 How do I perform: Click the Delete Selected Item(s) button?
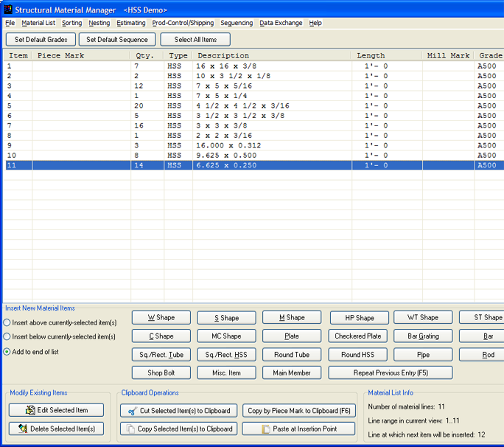(56, 429)
